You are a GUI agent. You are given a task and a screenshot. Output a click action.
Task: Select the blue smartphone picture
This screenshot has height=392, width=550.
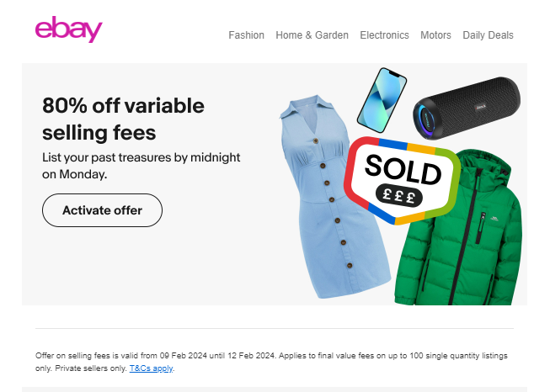[382, 100]
